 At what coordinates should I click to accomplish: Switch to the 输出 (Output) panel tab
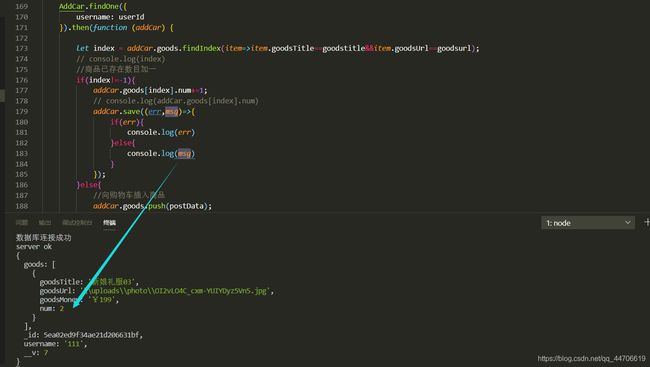click(45, 223)
